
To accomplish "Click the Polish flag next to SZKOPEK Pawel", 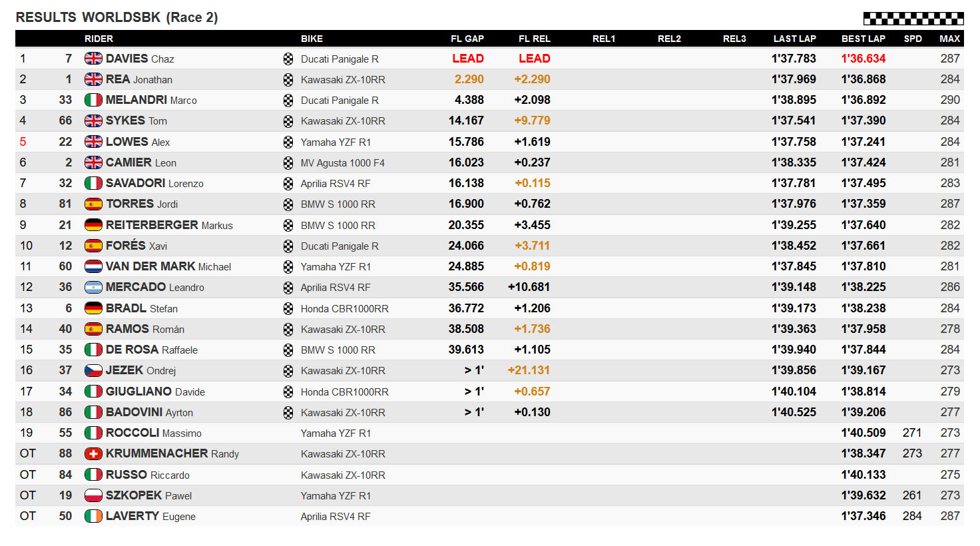I will coord(93,495).
